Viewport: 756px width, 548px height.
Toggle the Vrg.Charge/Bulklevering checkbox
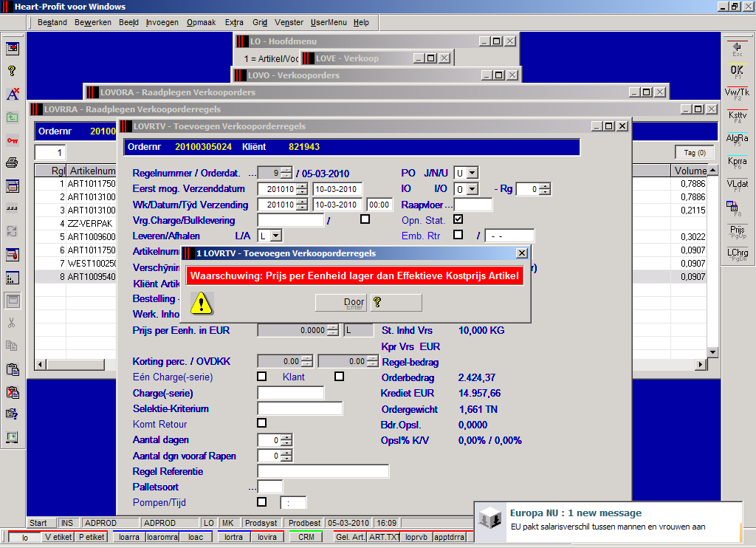coord(365,219)
